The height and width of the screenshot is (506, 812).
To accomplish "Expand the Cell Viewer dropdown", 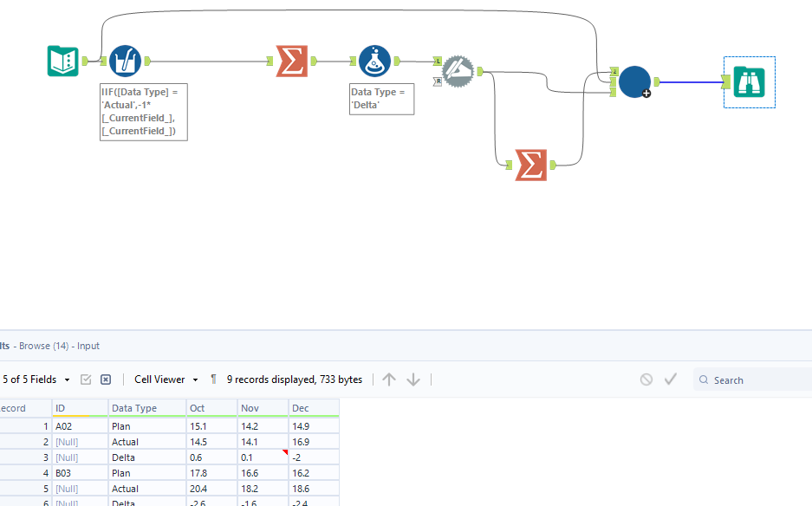I will point(164,379).
